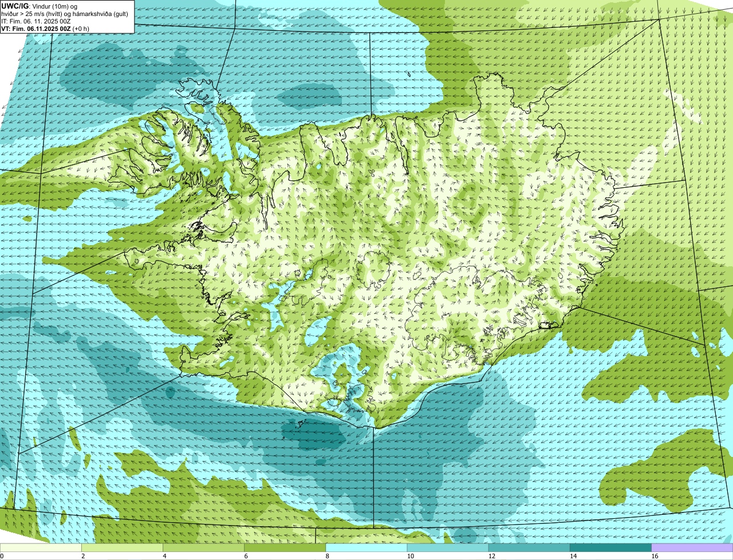Screen dimensions: 733x560
Task: Click the 0–2 m/s legend color swatch
Action: 41,547
